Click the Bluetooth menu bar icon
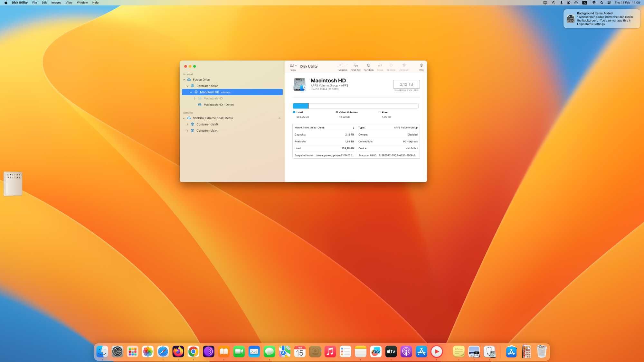 [x=561, y=3]
